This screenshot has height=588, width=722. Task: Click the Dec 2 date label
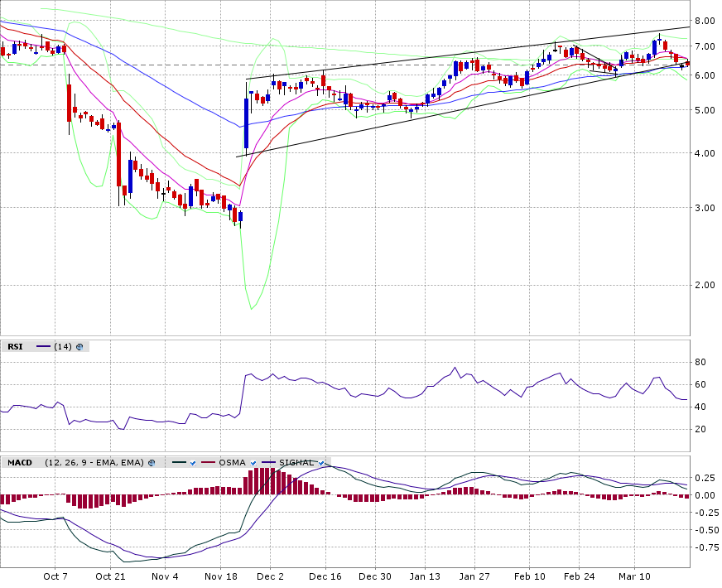pos(270,576)
